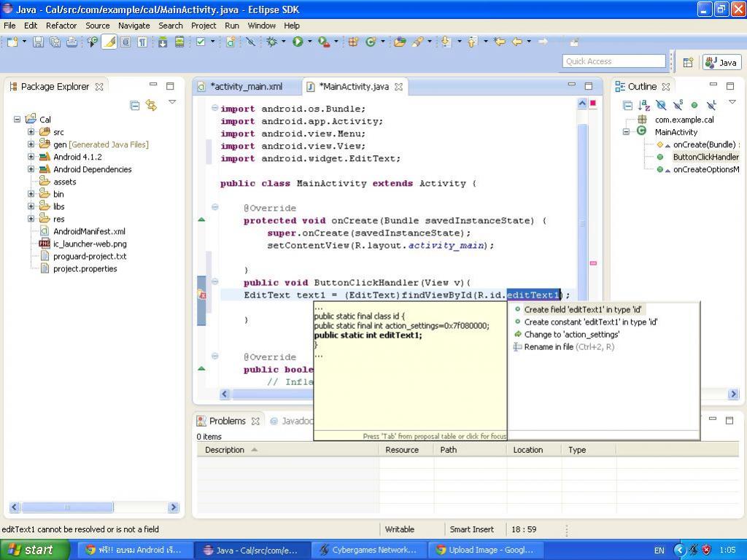
Task: Click the Save toolbar icon
Action: coord(38,42)
